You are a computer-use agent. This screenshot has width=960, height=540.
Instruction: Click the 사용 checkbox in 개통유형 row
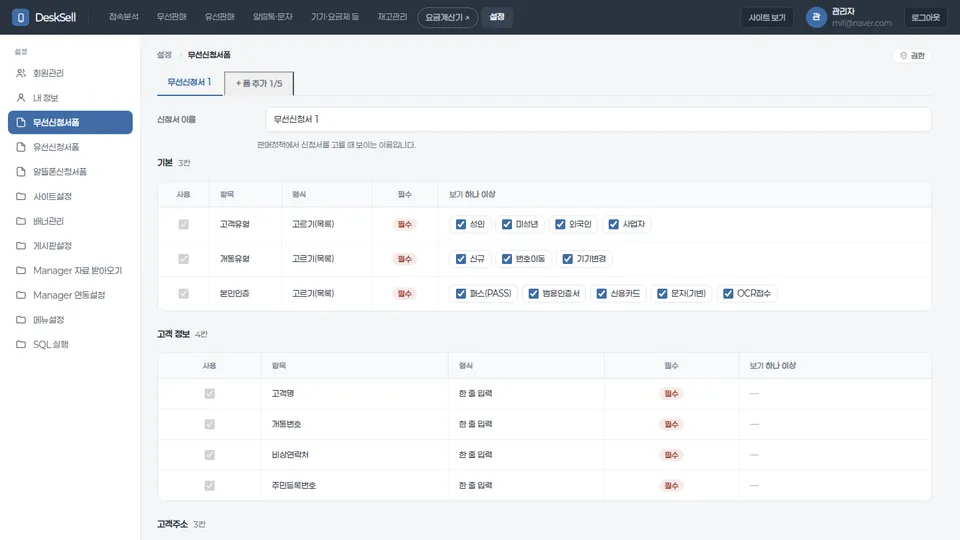[184, 259]
